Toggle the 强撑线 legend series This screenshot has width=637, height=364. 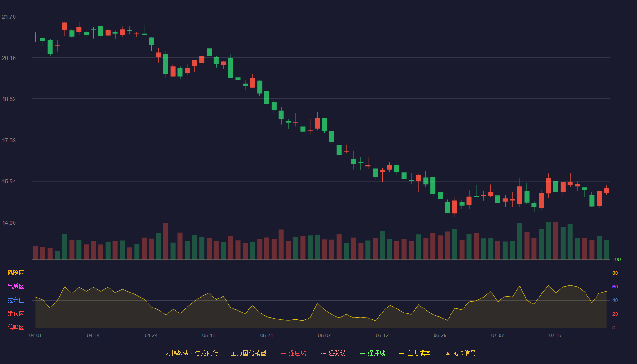pos(373,353)
